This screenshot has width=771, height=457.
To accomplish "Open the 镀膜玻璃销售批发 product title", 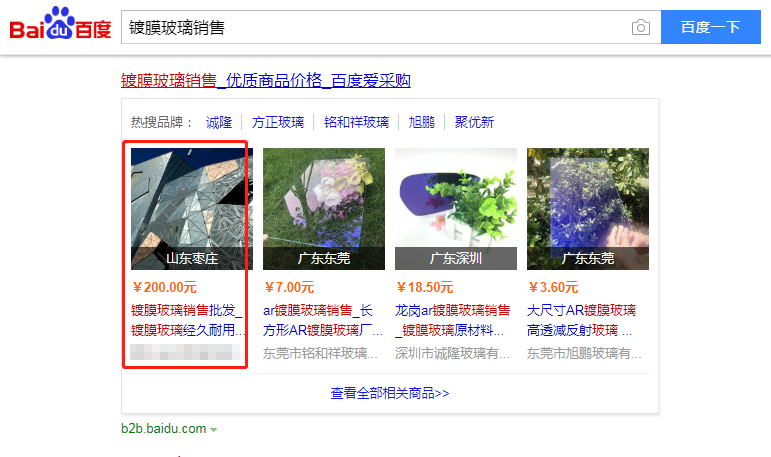I will [187, 320].
